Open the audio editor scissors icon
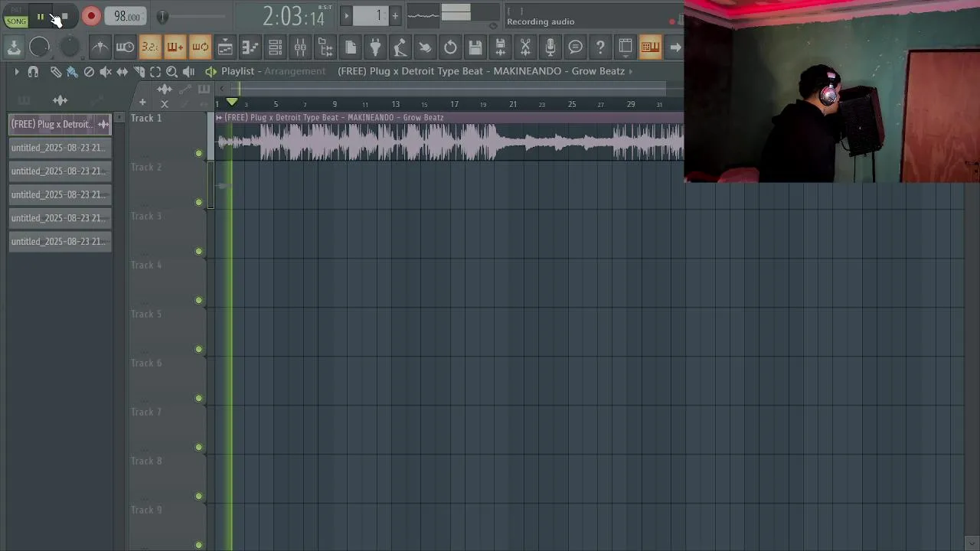 525,47
